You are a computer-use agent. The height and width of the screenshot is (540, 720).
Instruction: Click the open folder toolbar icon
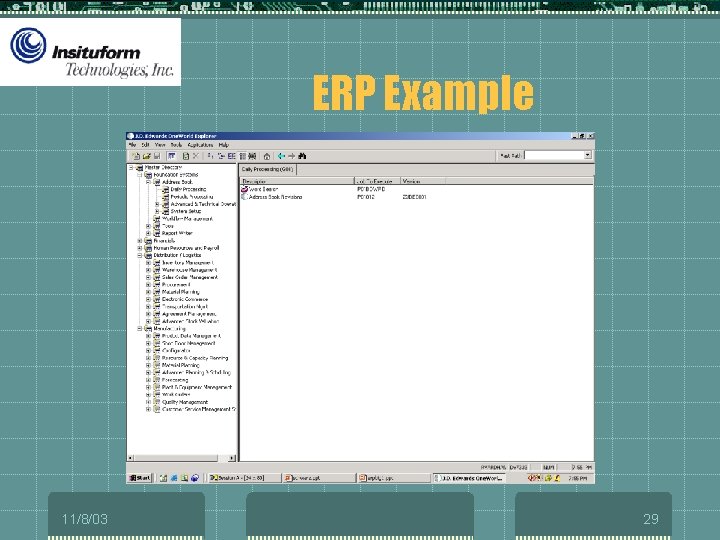146,156
